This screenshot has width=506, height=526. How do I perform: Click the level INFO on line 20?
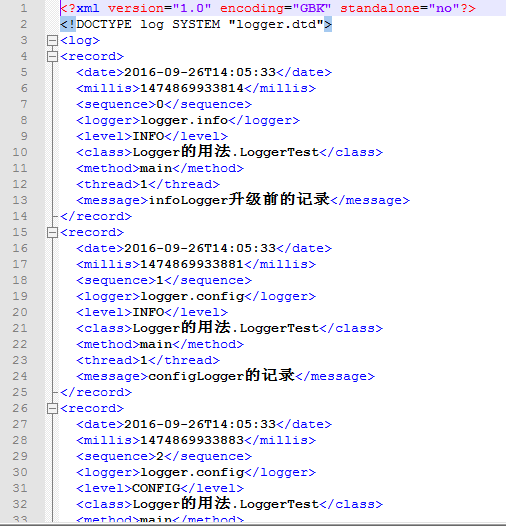[148, 312]
